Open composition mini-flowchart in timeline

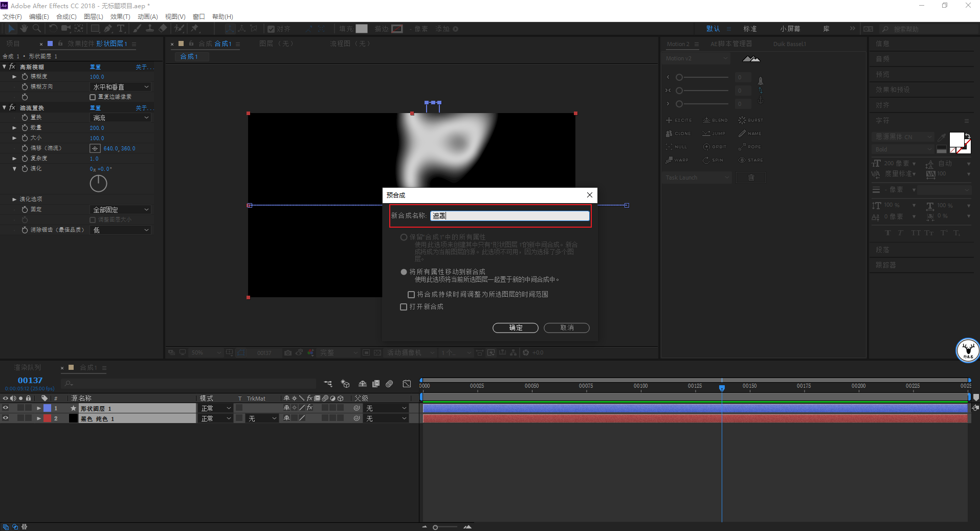tap(328, 384)
